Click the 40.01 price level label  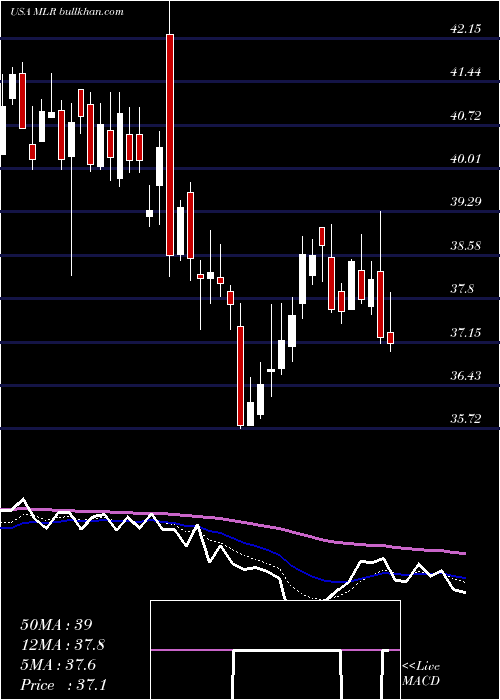pos(465,158)
